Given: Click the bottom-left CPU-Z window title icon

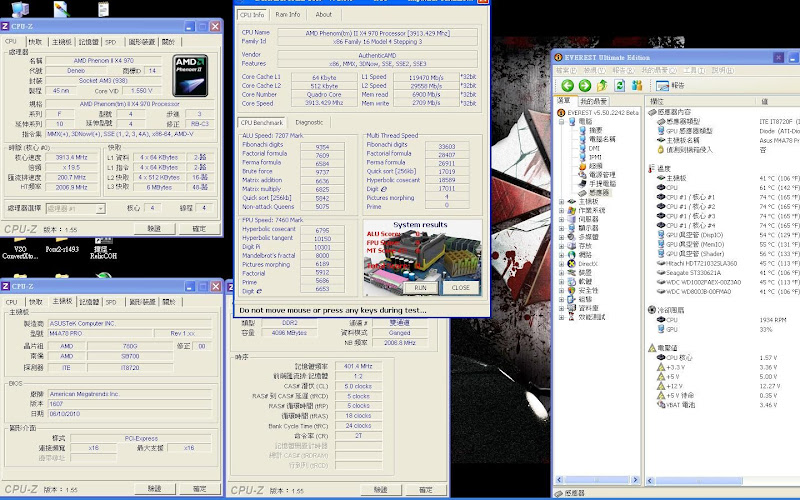Looking at the screenshot, I should pos(5,286).
